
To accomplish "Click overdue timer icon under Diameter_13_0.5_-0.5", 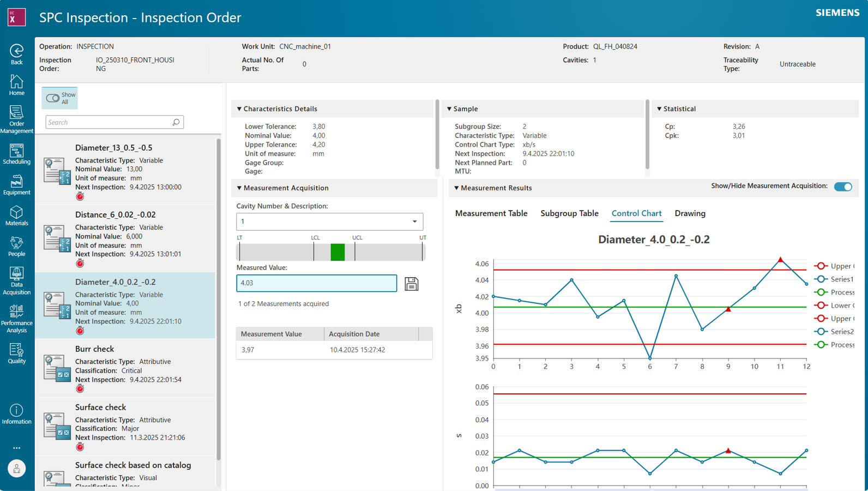I will point(80,196).
